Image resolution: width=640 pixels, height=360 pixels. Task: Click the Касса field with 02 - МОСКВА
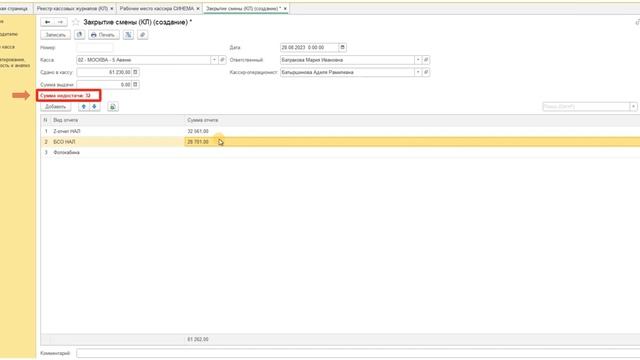tap(143, 60)
